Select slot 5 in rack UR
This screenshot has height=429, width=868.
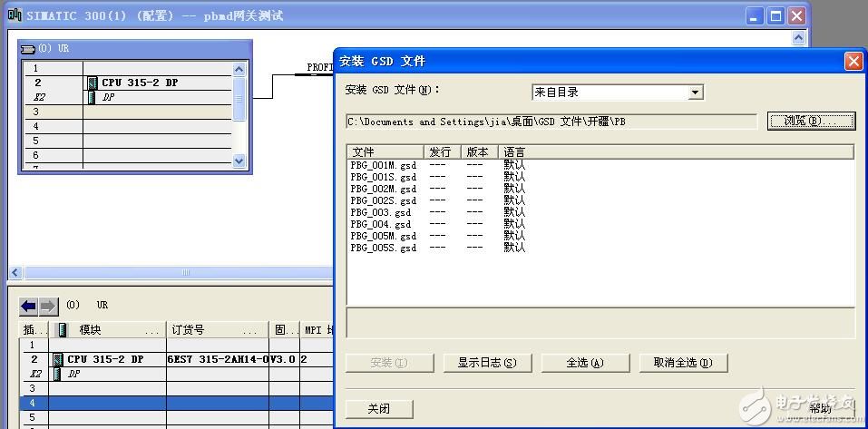[x=127, y=141]
